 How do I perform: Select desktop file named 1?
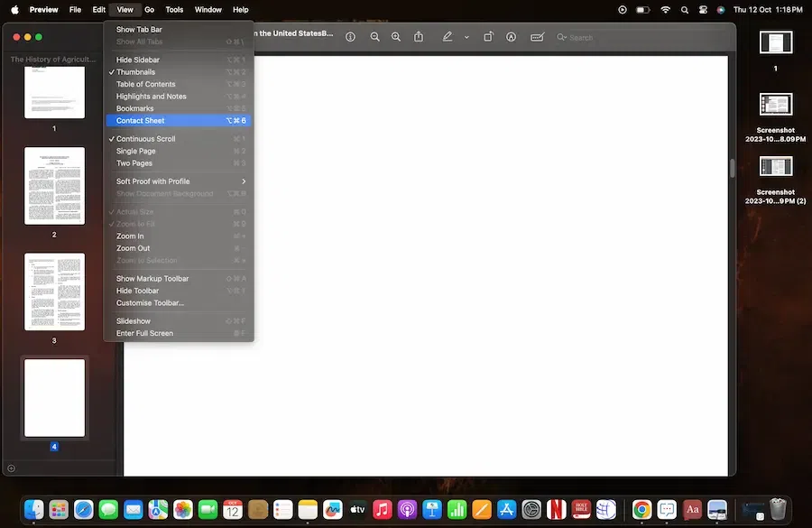[x=776, y=42]
